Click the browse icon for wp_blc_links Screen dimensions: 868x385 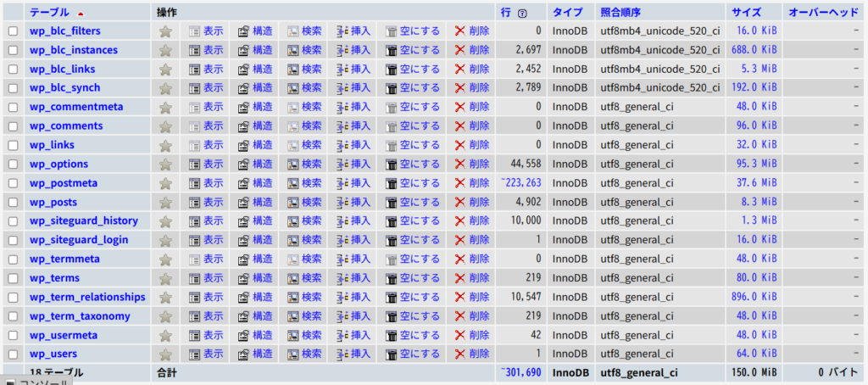tap(194, 70)
